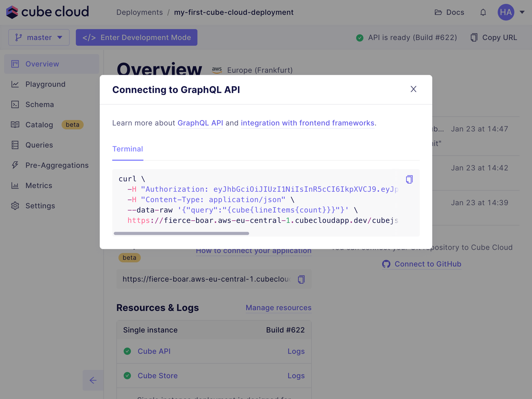The image size is (532, 399).
Task: Click the Pre-Aggregations lightning icon
Action: (15, 165)
